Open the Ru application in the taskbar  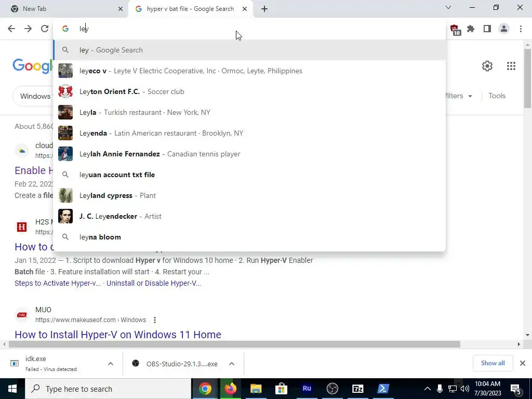[x=307, y=389]
